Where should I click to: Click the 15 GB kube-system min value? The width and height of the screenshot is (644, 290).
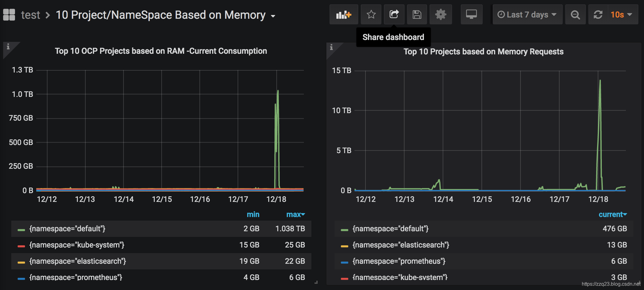[249, 245]
